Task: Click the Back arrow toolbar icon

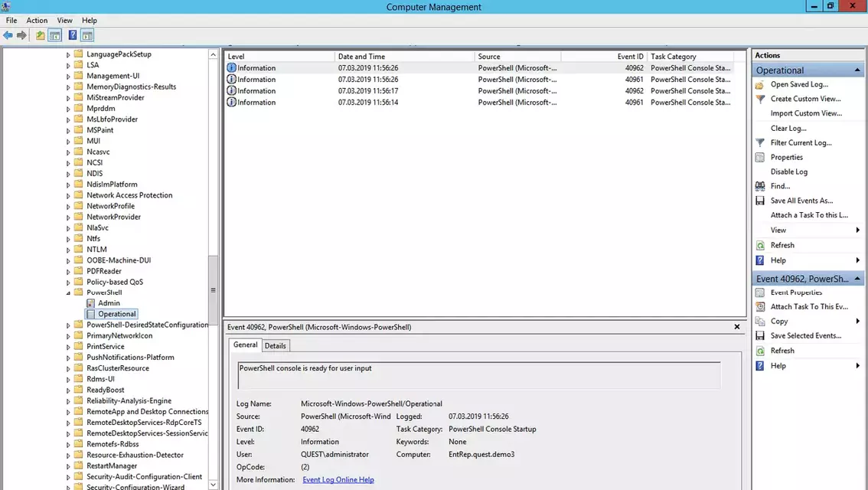Action: [8, 35]
